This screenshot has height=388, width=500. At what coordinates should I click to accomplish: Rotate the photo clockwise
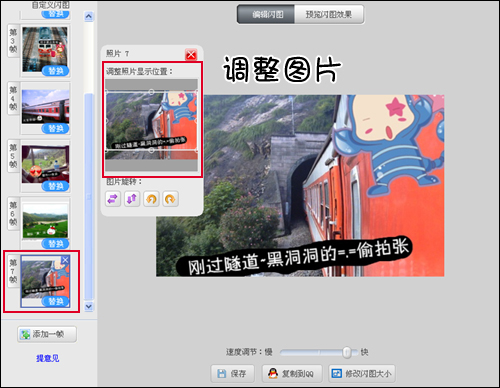[170, 199]
